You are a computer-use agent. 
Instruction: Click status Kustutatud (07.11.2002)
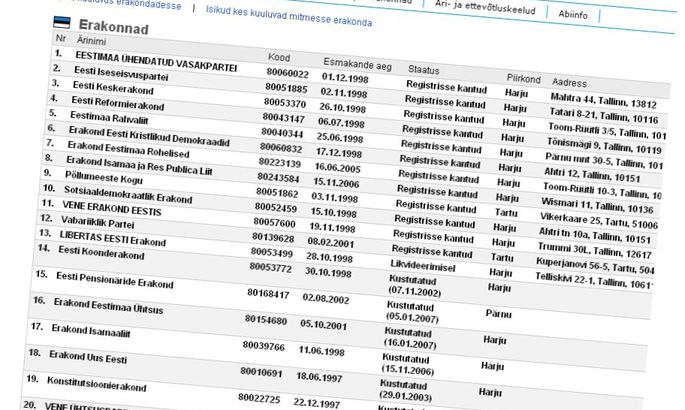coord(413,286)
